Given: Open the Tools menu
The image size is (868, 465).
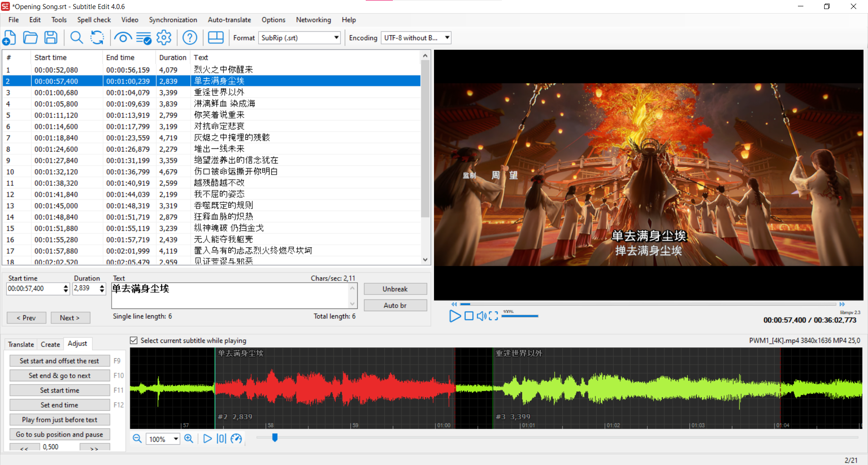Looking at the screenshot, I should (59, 20).
